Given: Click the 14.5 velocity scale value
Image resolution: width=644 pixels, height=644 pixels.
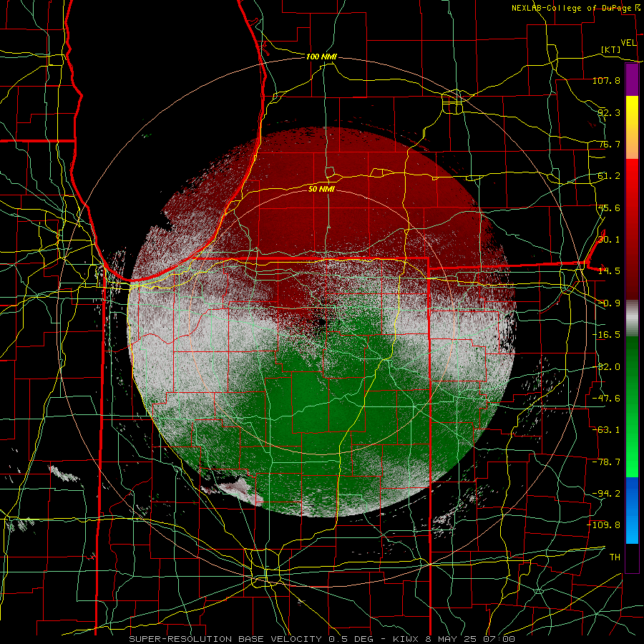Looking at the screenshot, I should [609, 271].
